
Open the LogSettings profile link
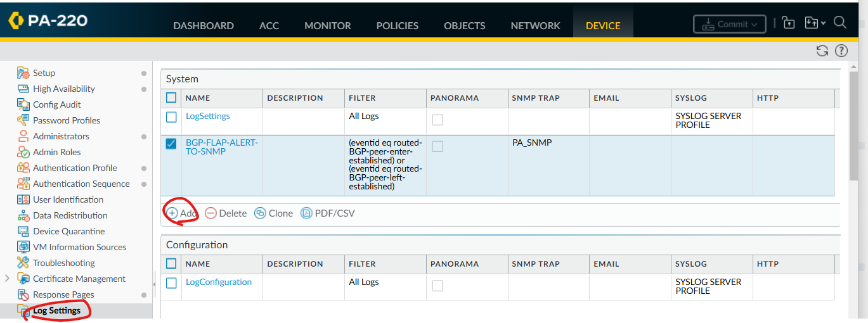[208, 117]
